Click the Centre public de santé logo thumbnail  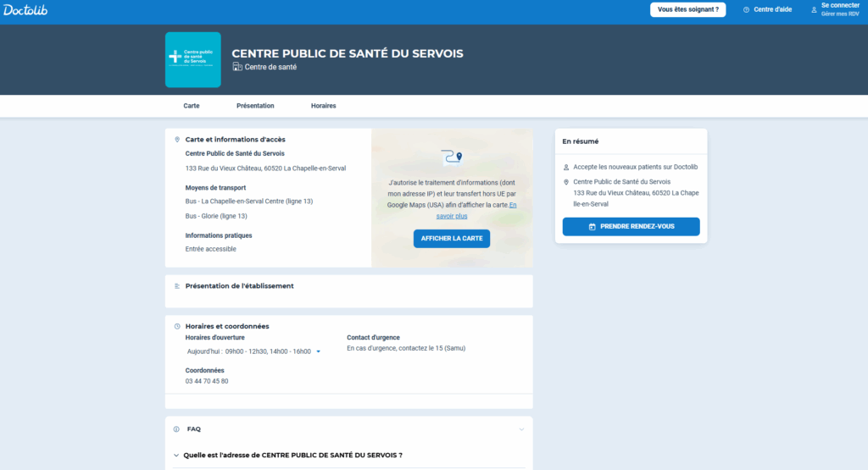[192, 60]
